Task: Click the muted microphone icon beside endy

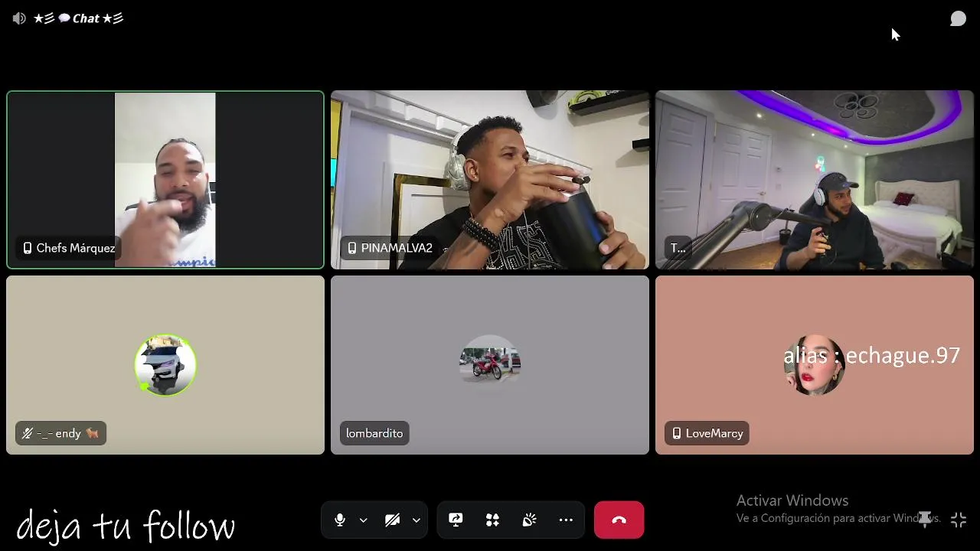Action: [28, 433]
